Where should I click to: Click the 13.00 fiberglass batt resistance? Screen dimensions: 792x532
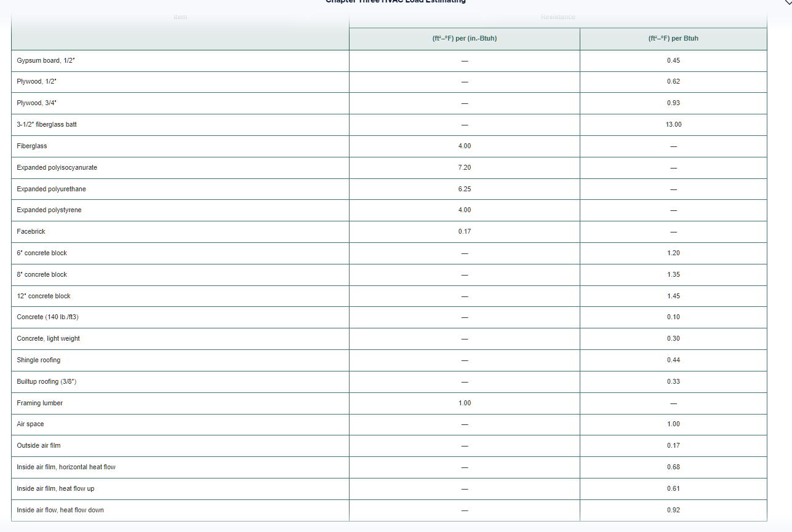tap(673, 125)
